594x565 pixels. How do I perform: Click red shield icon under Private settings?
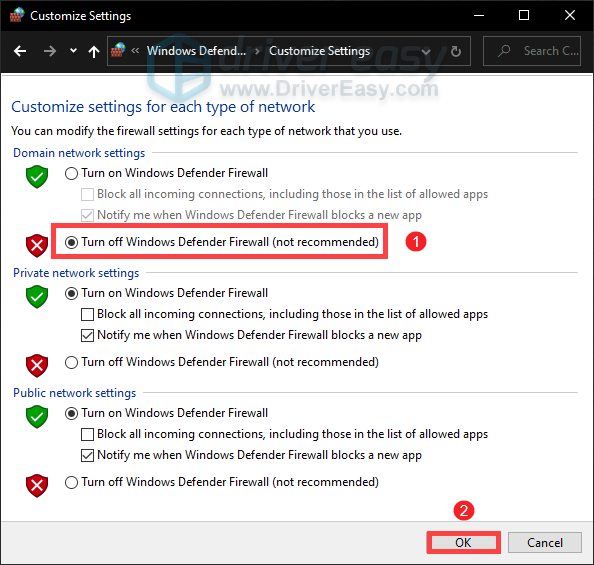37,366
